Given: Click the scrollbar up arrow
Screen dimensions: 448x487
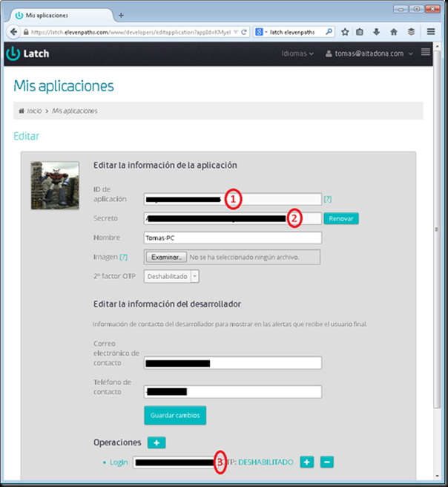Looking at the screenshot, I should (437, 47).
